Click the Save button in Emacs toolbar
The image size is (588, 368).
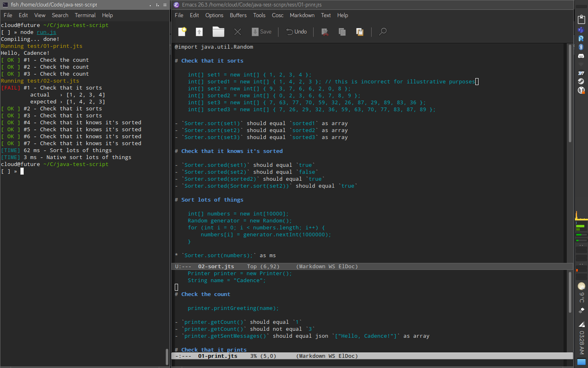click(262, 31)
